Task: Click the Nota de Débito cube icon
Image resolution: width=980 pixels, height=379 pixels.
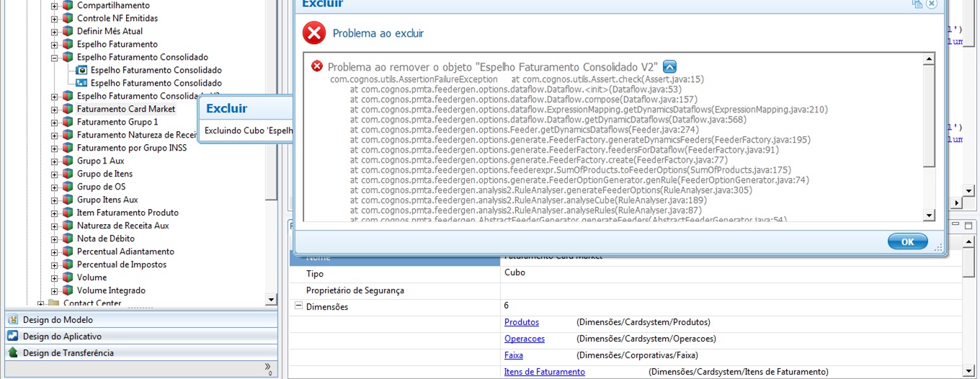Action: click(x=68, y=238)
